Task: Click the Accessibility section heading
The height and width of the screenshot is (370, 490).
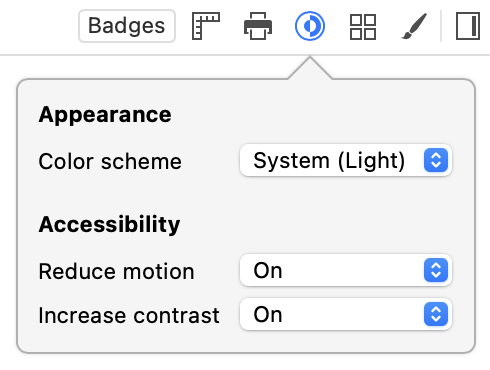Action: pos(109,224)
